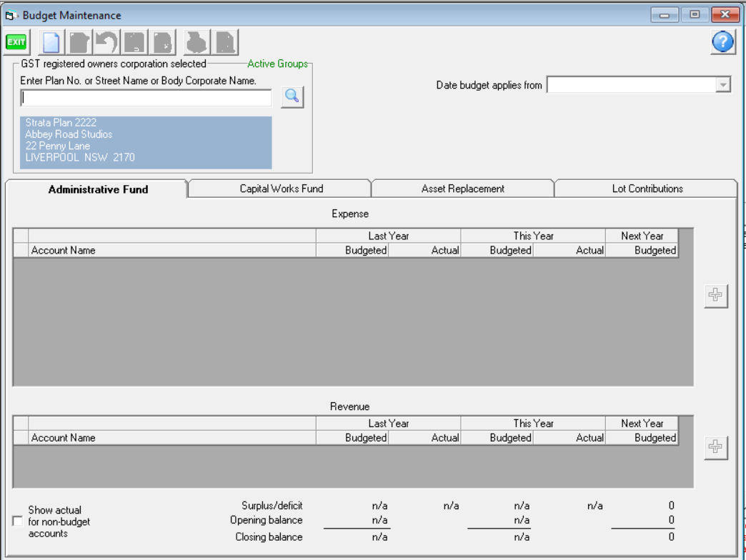Click the plus button beside Expense grid

(715, 296)
